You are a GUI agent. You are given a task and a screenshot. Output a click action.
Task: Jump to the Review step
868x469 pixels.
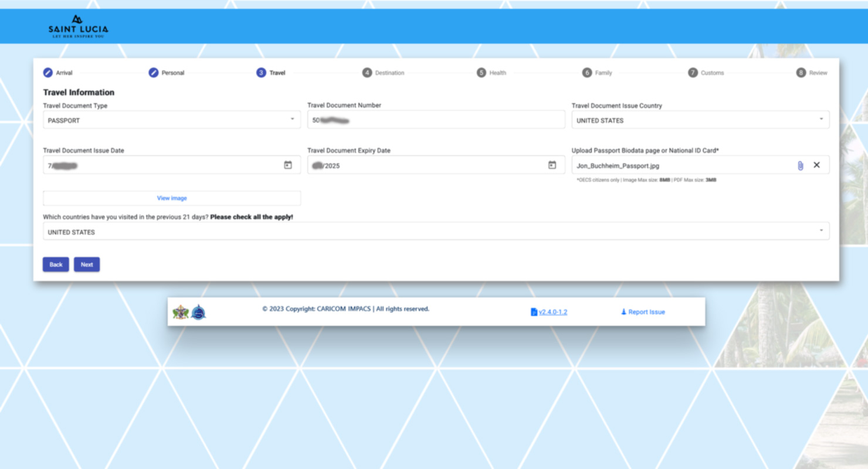point(812,73)
